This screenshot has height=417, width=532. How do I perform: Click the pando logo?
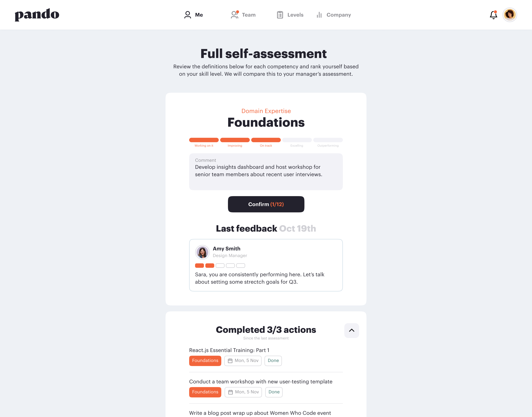click(x=37, y=14)
